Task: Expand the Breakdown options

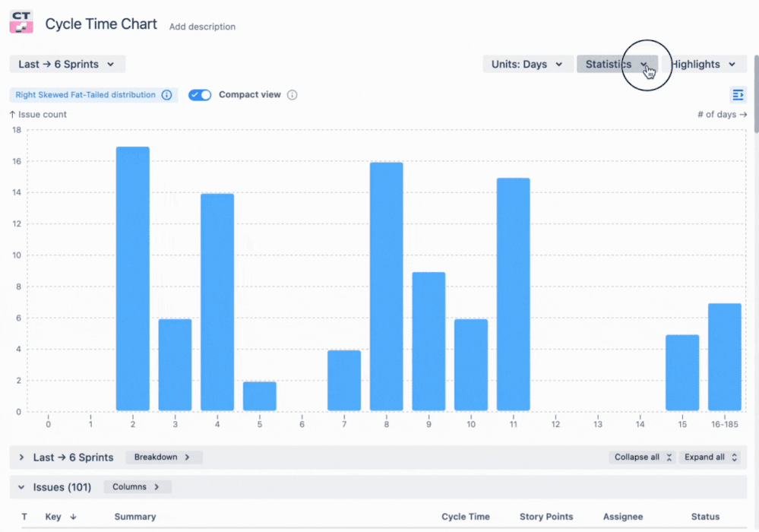Action: 163,457
